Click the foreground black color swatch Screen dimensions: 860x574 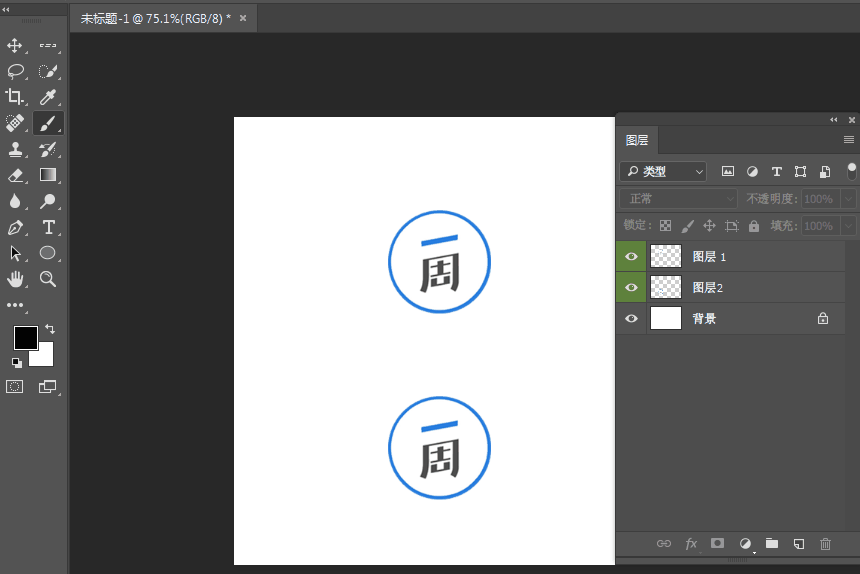(25, 338)
